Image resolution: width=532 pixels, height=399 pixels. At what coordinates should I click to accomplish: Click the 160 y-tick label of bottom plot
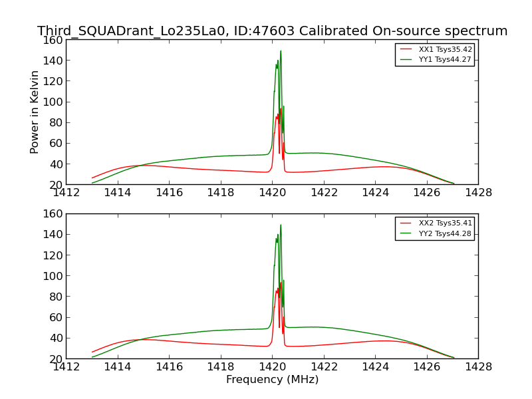tap(53, 213)
